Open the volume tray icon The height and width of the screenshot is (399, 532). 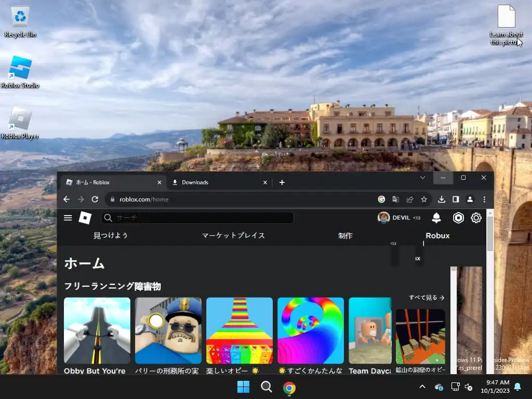click(469, 387)
